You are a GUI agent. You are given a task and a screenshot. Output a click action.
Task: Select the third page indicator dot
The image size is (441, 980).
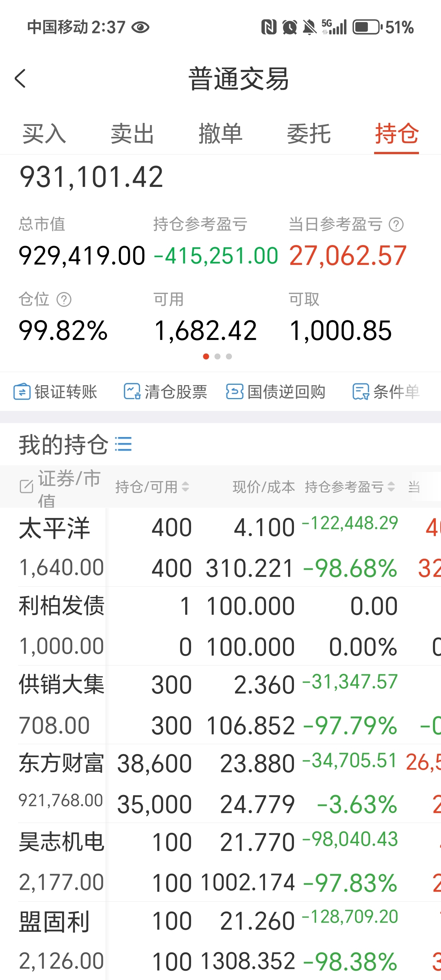tap(229, 356)
